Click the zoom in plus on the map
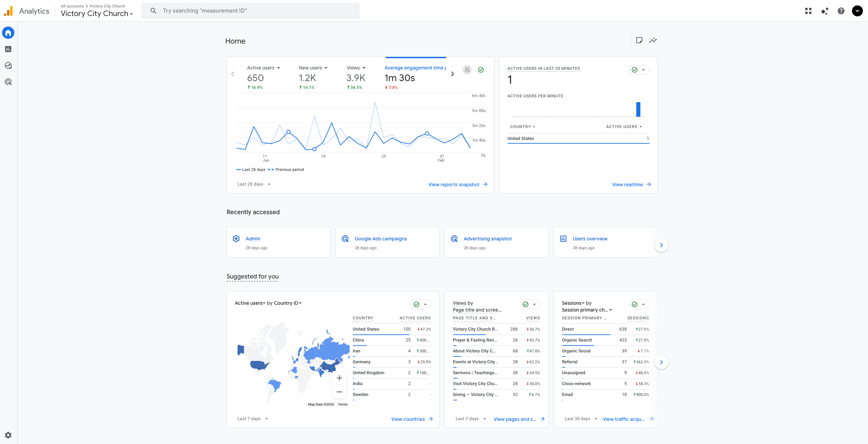 click(x=339, y=378)
